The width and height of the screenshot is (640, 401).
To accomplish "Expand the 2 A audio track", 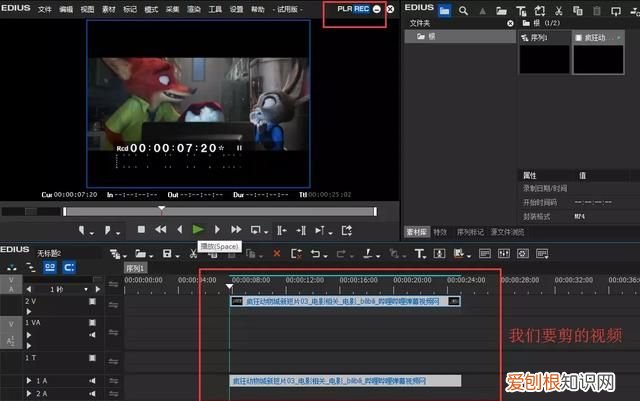I will click(30, 395).
